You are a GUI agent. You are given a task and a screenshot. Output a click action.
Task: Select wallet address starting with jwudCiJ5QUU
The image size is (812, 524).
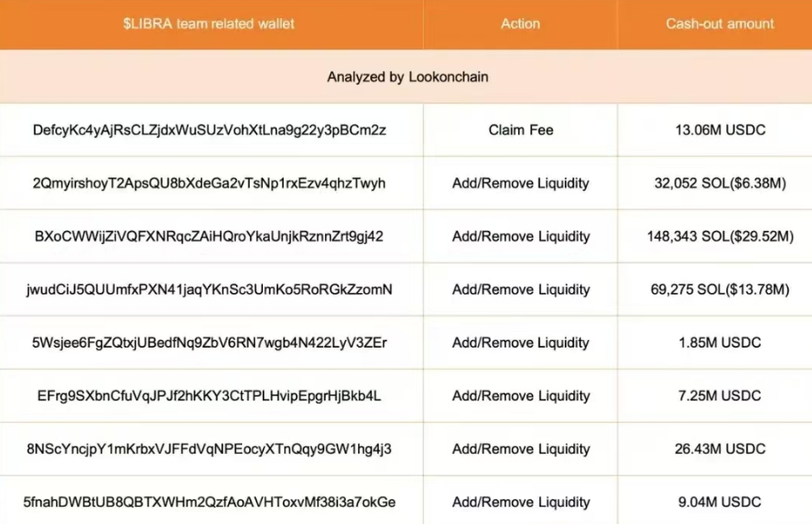(209, 290)
